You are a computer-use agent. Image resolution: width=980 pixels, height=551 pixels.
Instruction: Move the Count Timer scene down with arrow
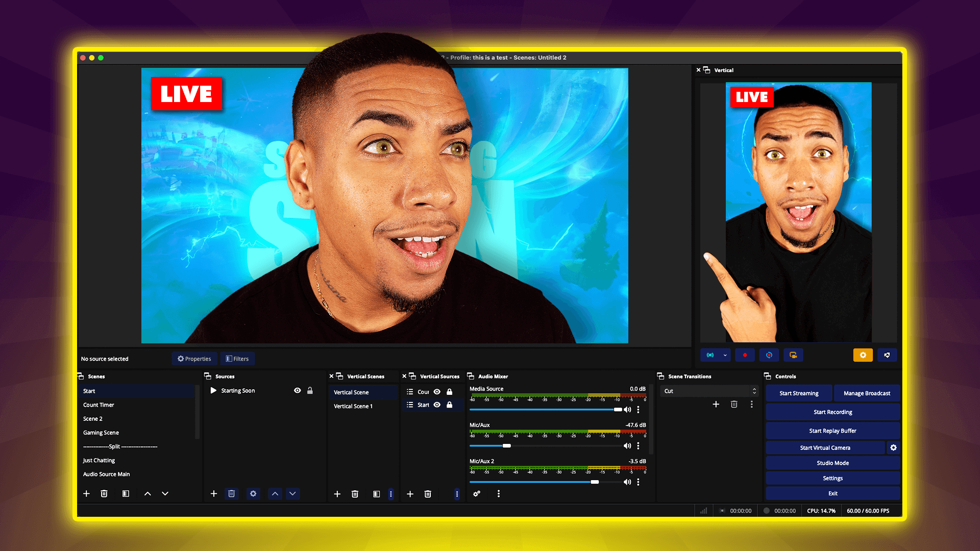click(x=165, y=493)
